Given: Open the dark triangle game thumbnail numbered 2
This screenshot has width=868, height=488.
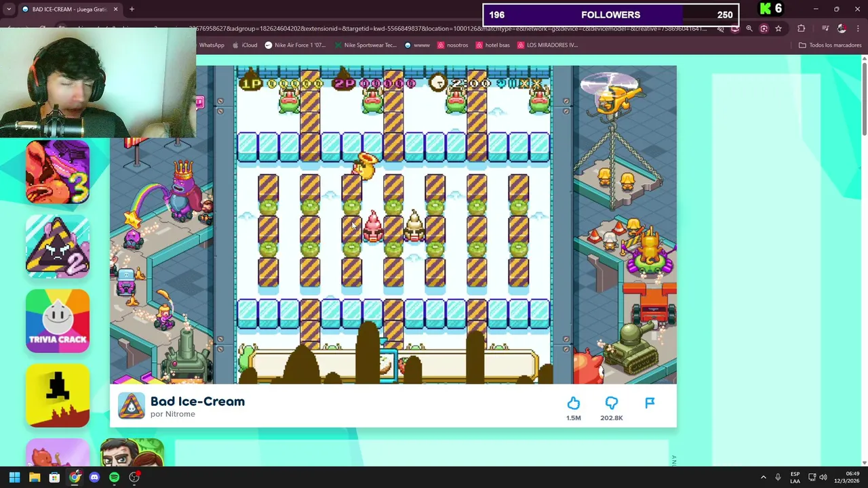Looking at the screenshot, I should (x=58, y=247).
